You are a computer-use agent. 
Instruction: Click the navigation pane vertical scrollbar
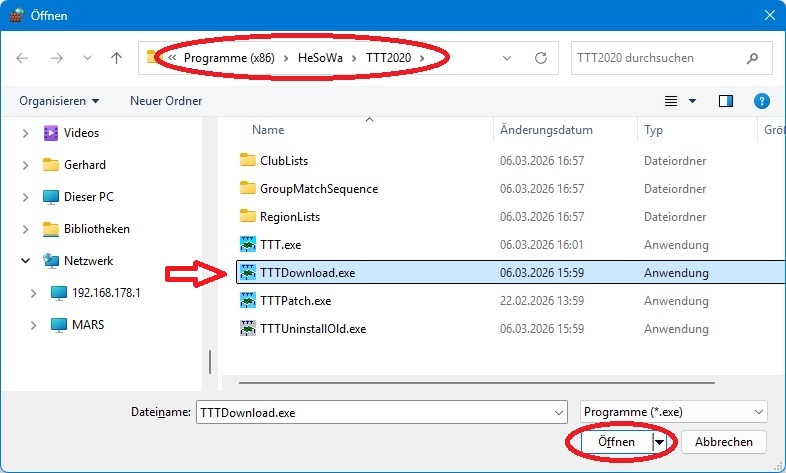210,362
